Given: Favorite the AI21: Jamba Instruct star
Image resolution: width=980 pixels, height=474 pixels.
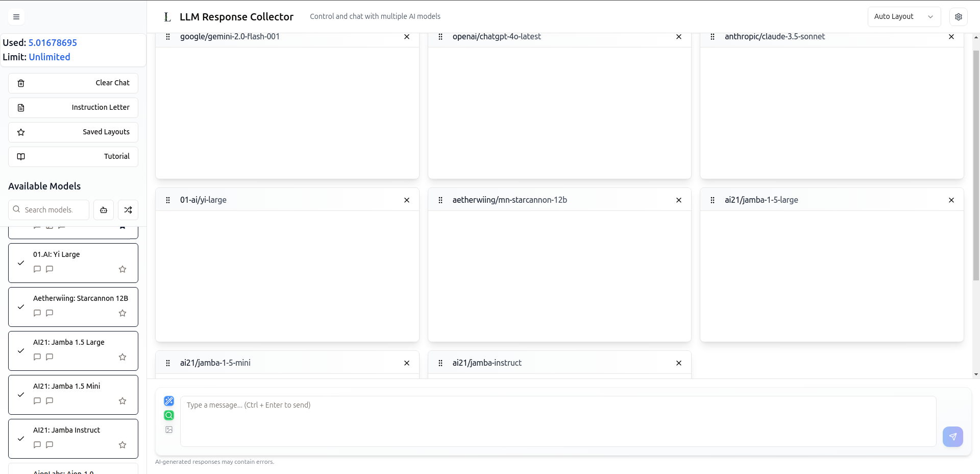Looking at the screenshot, I should pos(122,445).
